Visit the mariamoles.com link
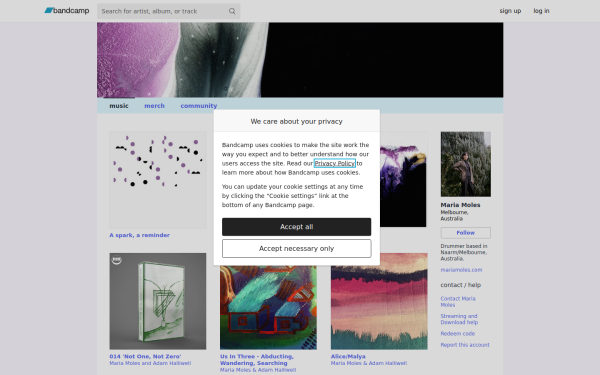This screenshot has width=600, height=375. (x=461, y=270)
